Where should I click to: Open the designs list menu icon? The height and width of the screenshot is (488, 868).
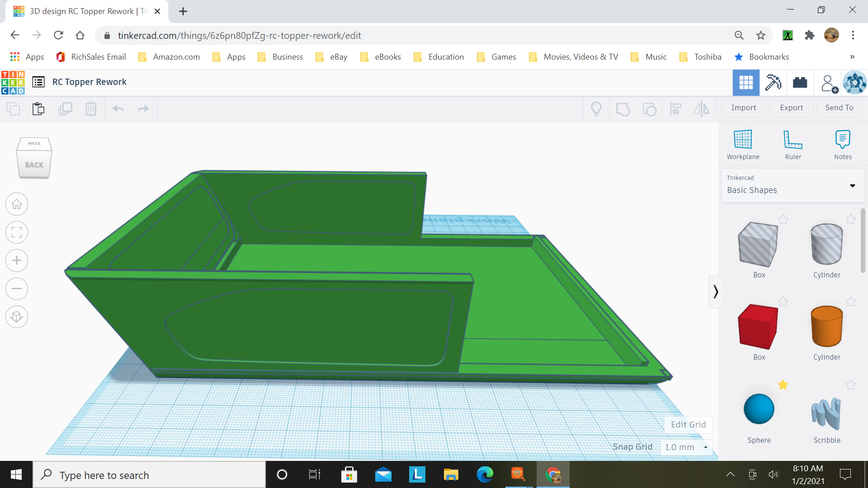click(38, 82)
